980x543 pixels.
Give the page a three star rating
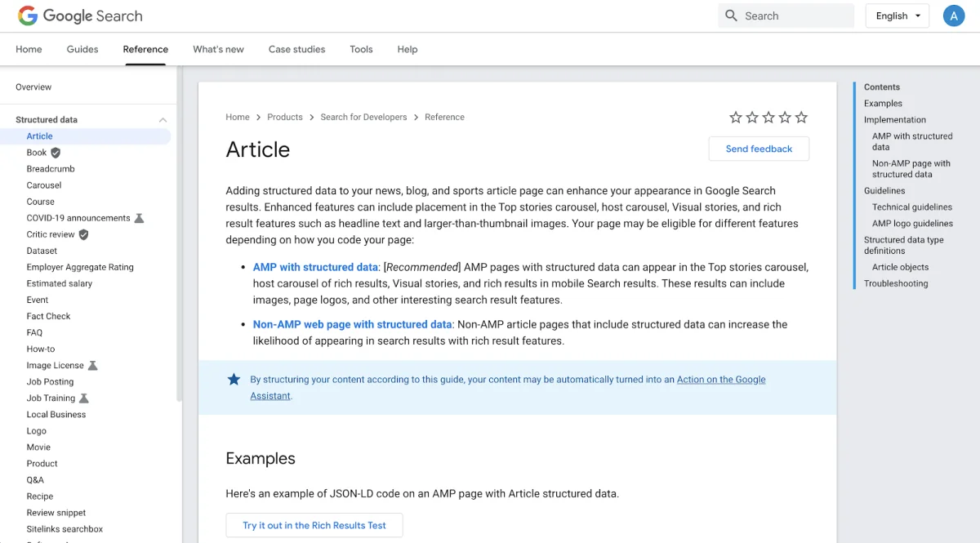[768, 118]
